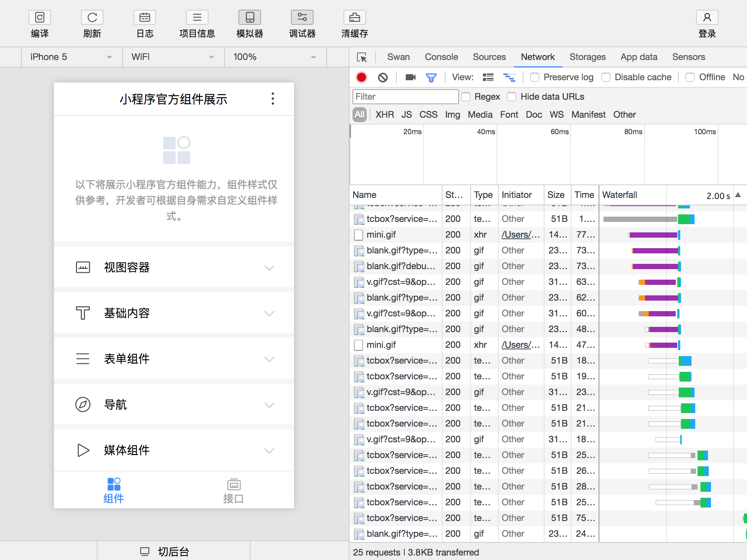Toggle the network filter funnel icon
Screen dimensions: 747x560
point(431,78)
